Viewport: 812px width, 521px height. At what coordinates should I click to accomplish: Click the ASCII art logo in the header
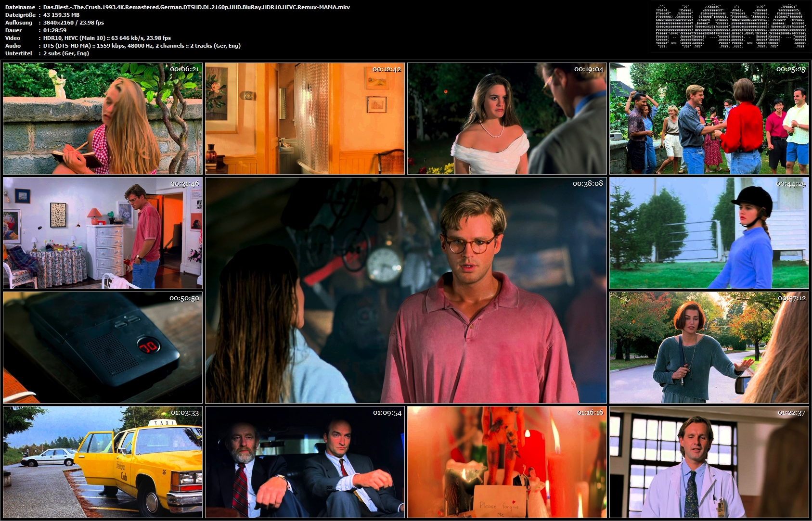click(731, 26)
